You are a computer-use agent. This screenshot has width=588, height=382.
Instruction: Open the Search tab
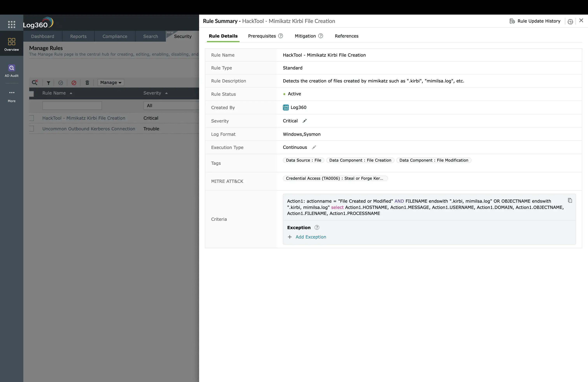150,36
